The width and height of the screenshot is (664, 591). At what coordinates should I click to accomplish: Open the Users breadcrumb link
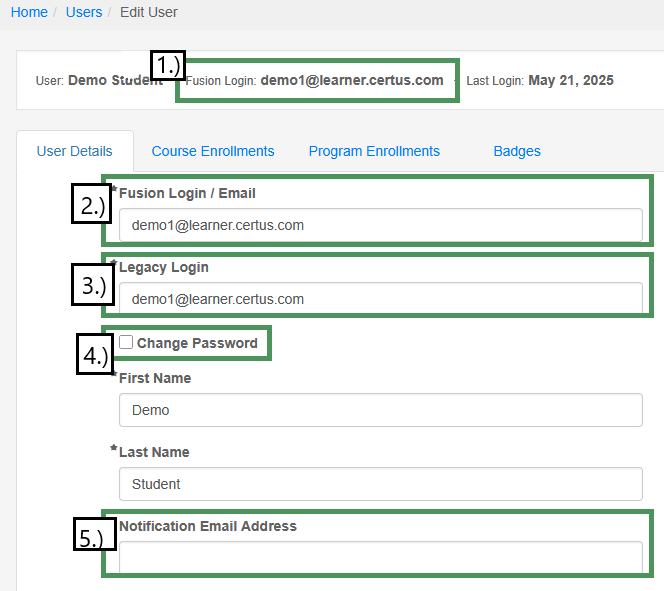click(84, 12)
